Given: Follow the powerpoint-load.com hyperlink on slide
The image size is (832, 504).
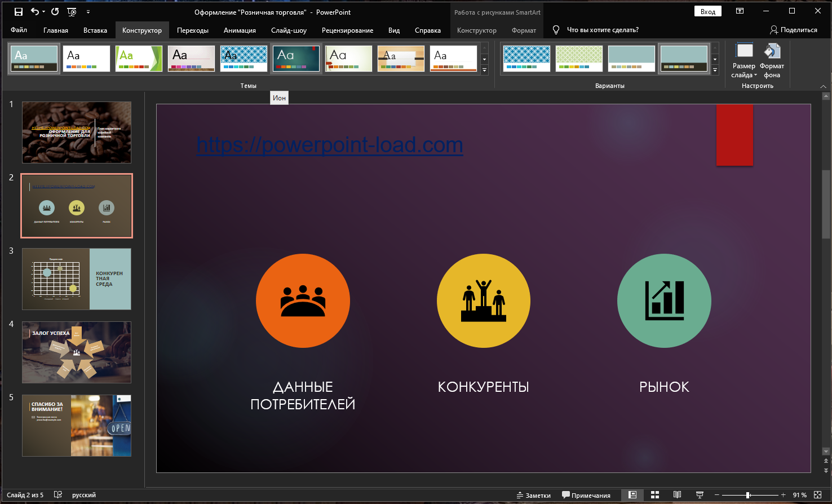Looking at the screenshot, I should point(329,145).
